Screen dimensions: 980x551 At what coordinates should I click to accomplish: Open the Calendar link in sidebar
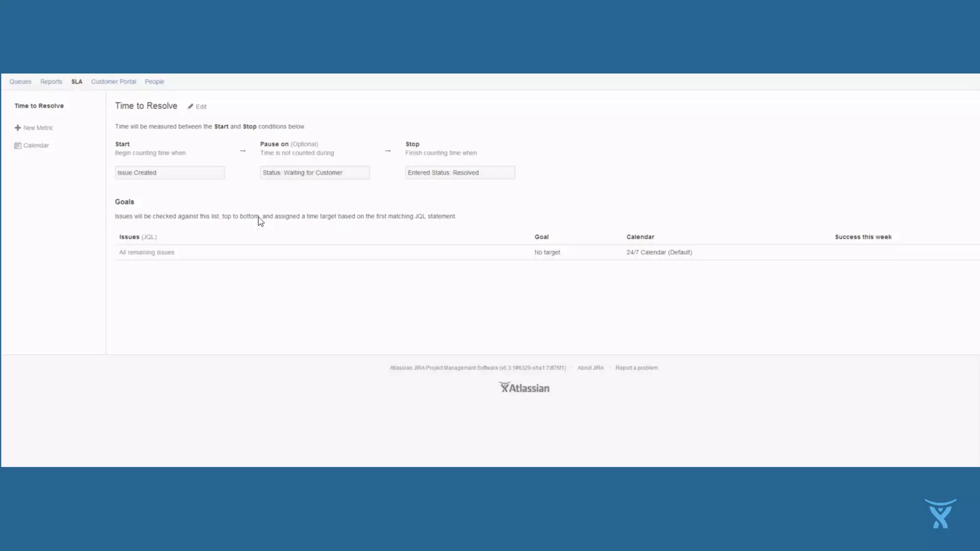coord(36,145)
